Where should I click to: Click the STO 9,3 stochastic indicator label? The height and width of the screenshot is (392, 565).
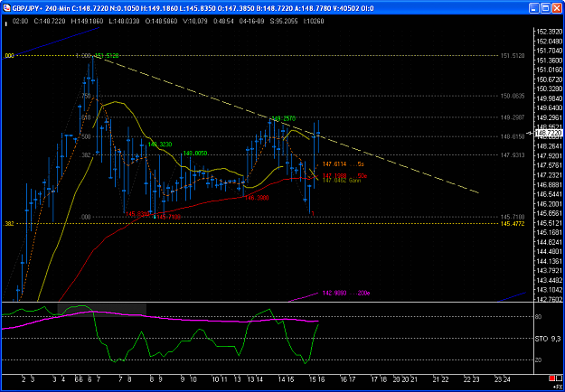coord(548,339)
